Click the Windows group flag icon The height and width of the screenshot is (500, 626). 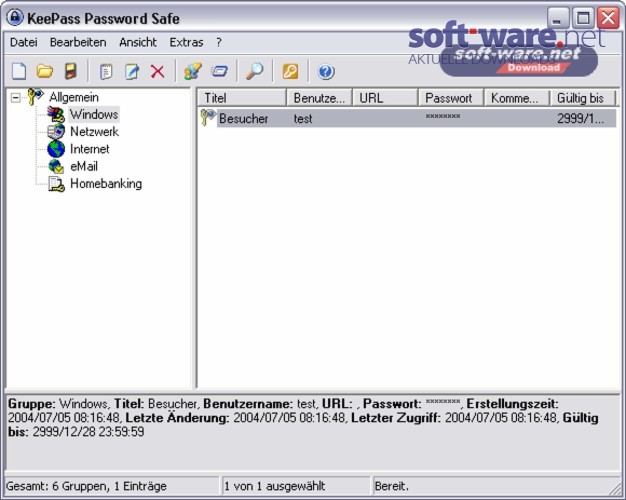[56, 114]
